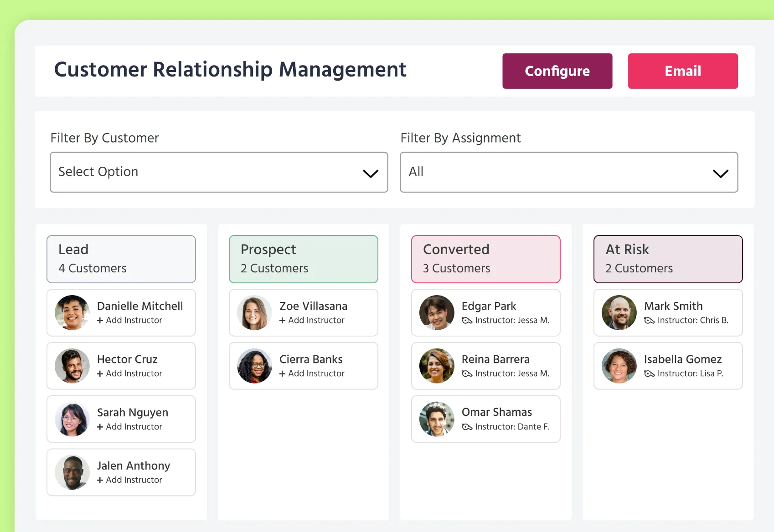This screenshot has width=774, height=532.
Task: Click the name Reina Barrera
Action: pyautogui.click(x=495, y=359)
